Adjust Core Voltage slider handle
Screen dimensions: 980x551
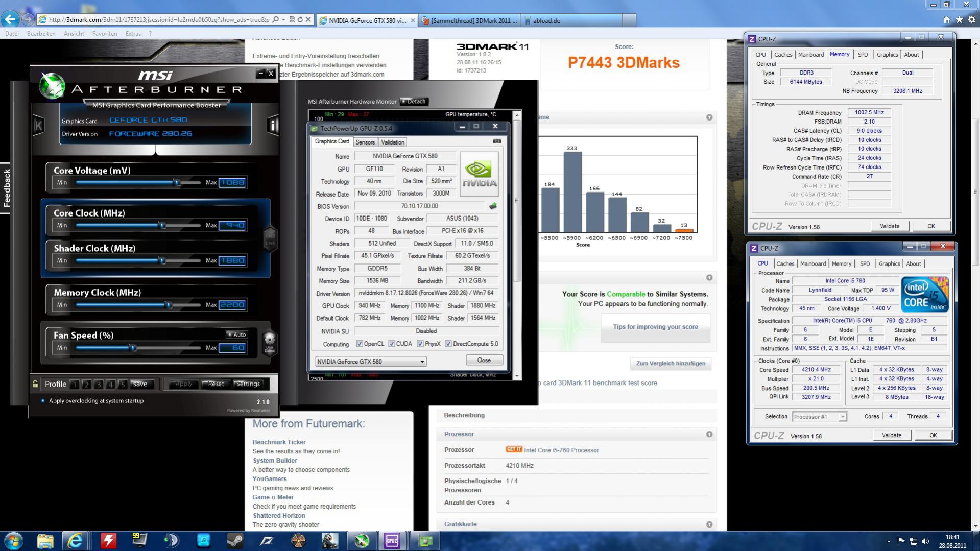click(177, 182)
